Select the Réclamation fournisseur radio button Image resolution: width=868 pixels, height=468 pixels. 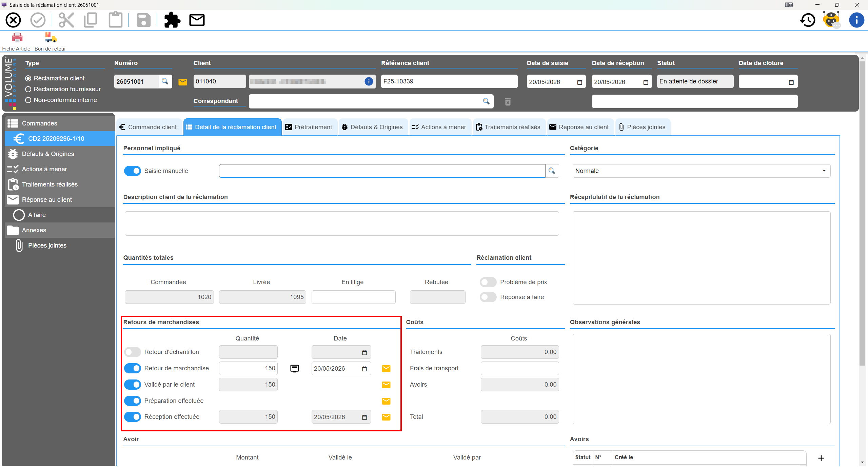point(28,89)
